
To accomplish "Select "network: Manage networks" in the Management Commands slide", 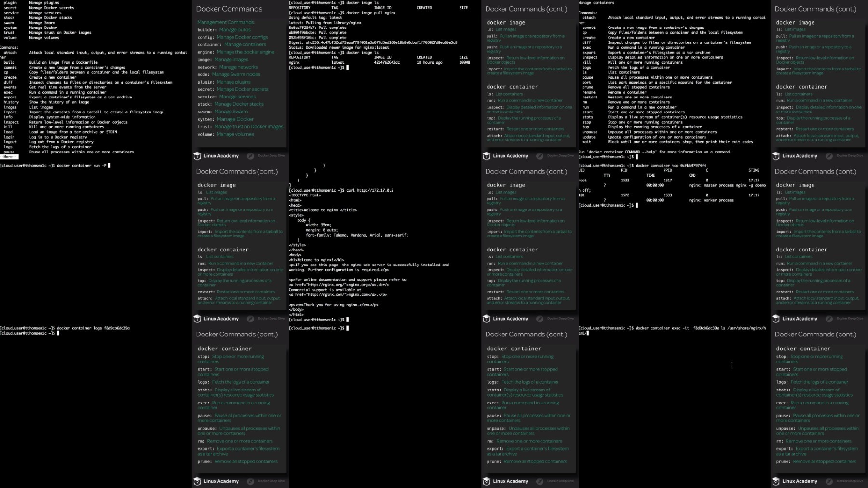I will click(228, 67).
